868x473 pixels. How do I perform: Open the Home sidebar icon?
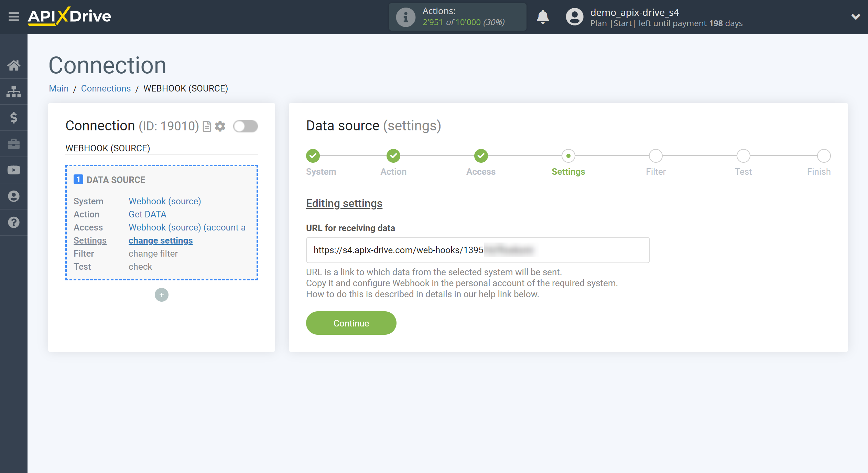pyautogui.click(x=14, y=65)
